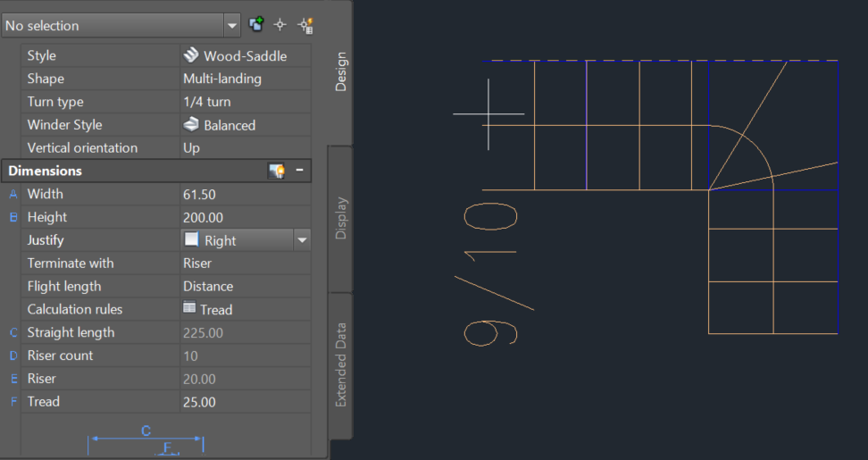Switch to the Display tab

pos(341,218)
